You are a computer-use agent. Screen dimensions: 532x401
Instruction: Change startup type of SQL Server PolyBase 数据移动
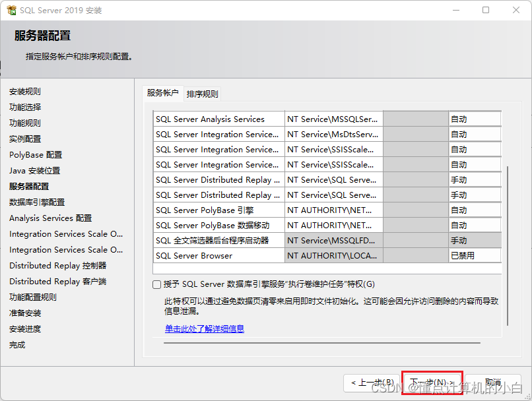pyautogui.click(x=475, y=226)
